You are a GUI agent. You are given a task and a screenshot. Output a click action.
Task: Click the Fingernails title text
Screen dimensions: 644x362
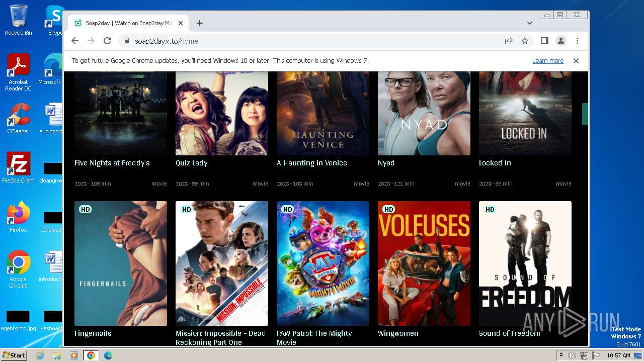click(x=93, y=333)
